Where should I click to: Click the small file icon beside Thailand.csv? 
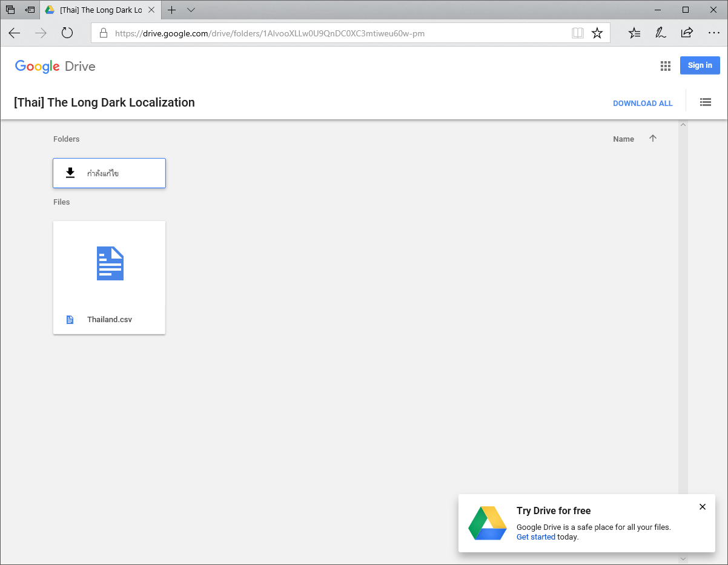tap(70, 320)
